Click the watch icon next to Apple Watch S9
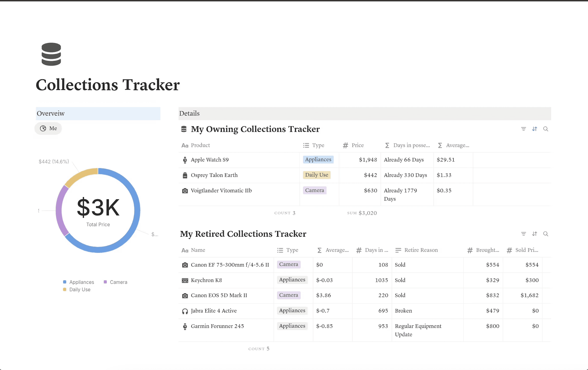The width and height of the screenshot is (588, 370). pos(185,160)
